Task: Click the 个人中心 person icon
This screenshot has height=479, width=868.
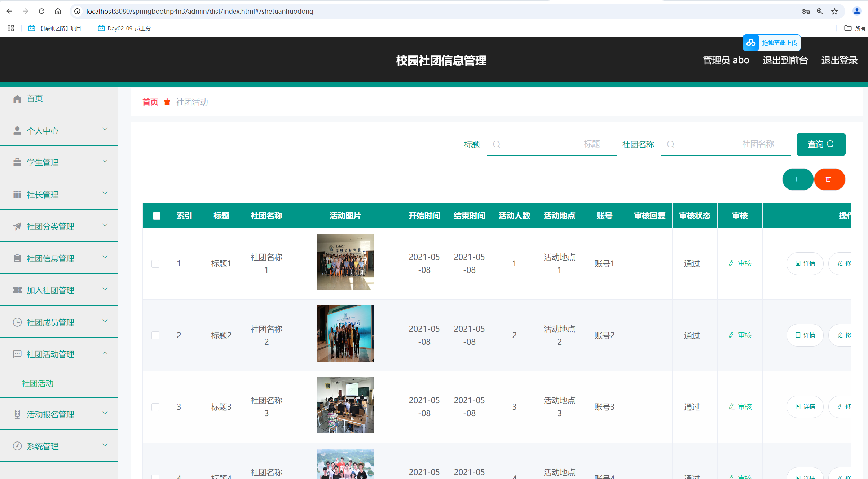Action: point(17,130)
